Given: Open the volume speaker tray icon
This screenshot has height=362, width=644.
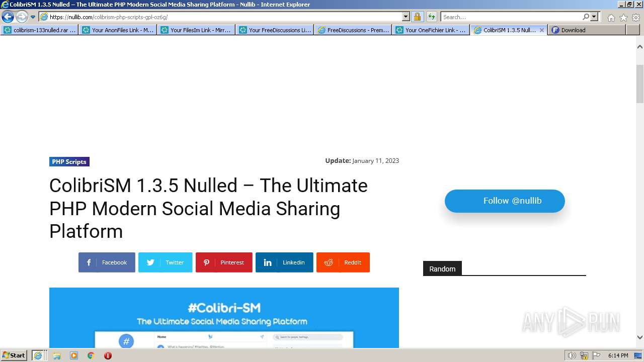Looking at the screenshot, I should tap(572, 355).
